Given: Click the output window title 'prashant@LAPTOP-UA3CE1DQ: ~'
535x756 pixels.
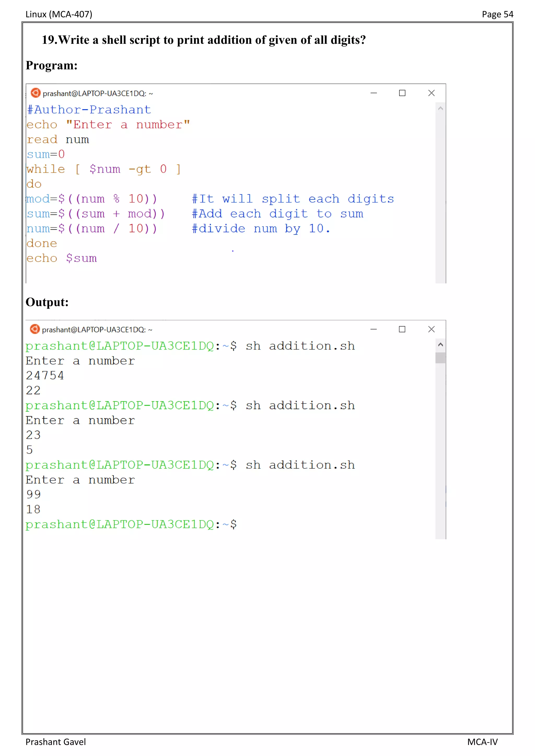Looking at the screenshot, I should pos(97,330).
